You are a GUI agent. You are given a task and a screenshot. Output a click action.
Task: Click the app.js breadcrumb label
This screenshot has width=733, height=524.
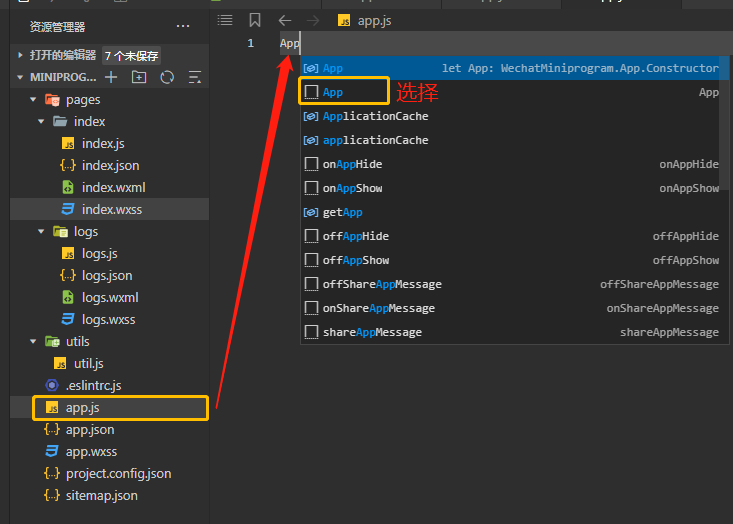(x=374, y=21)
